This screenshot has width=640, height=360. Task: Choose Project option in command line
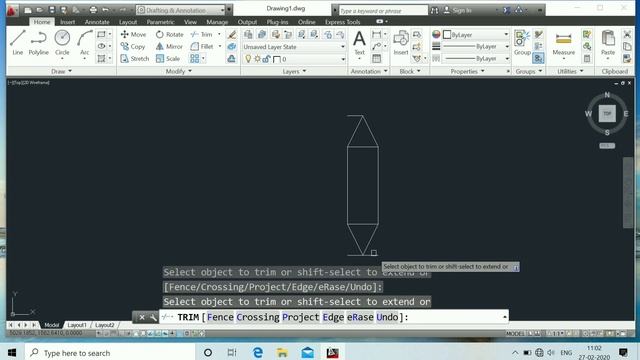pos(300,317)
